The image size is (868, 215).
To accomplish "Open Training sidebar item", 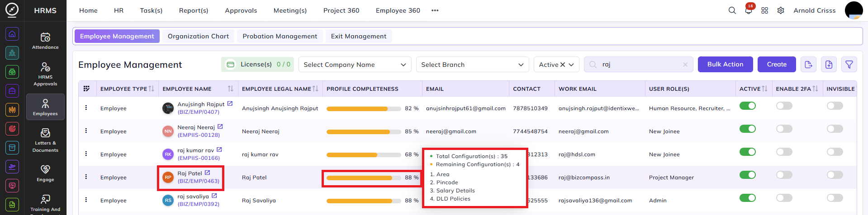I will (x=45, y=203).
